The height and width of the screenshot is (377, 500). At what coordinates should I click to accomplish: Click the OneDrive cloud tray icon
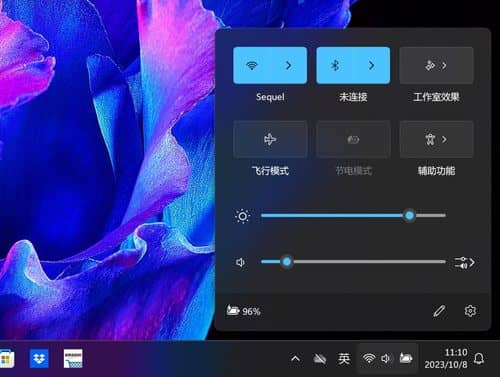pyautogui.click(x=320, y=359)
